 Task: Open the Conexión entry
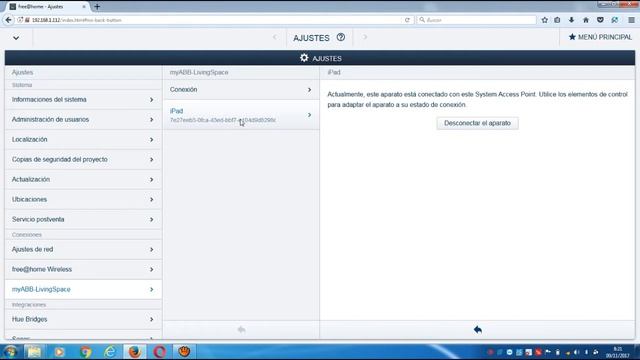(x=241, y=89)
